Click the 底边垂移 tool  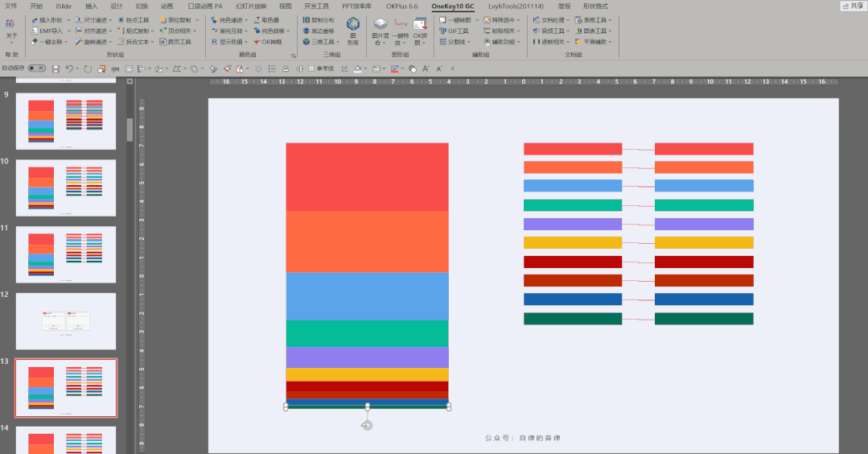(x=319, y=31)
